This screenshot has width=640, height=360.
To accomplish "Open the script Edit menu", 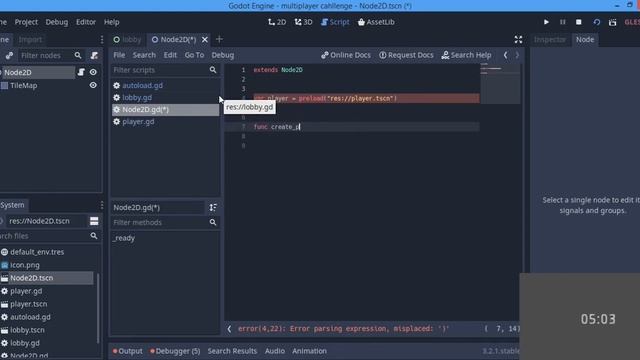I will (170, 55).
